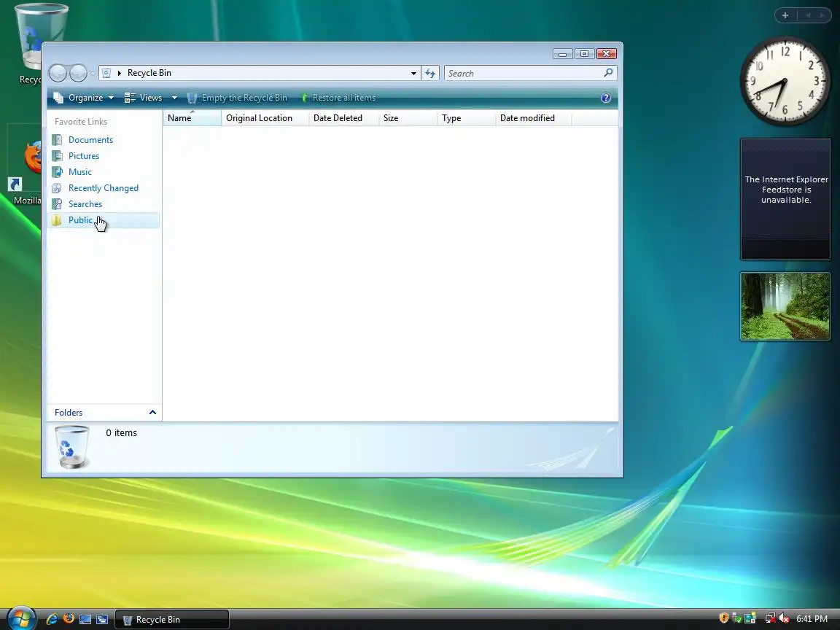840x630 pixels.
Task: Click the 0 items status text
Action: (x=122, y=433)
